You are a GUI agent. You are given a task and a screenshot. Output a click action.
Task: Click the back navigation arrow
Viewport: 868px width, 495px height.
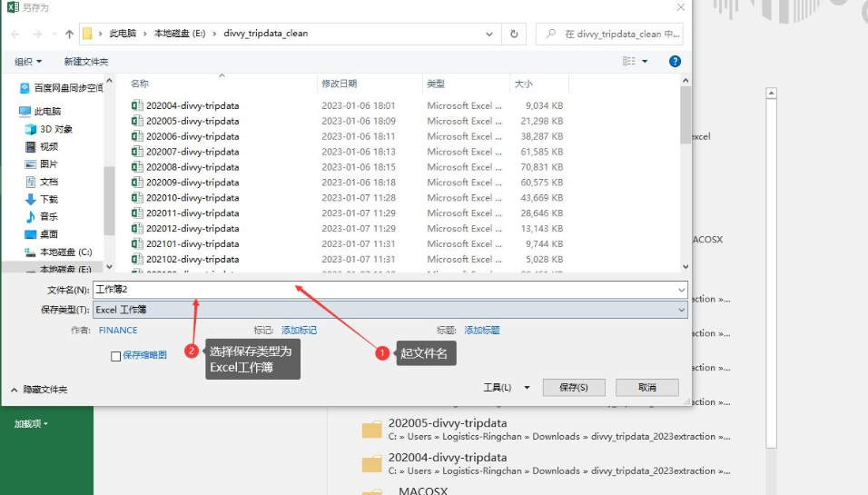pyautogui.click(x=15, y=34)
